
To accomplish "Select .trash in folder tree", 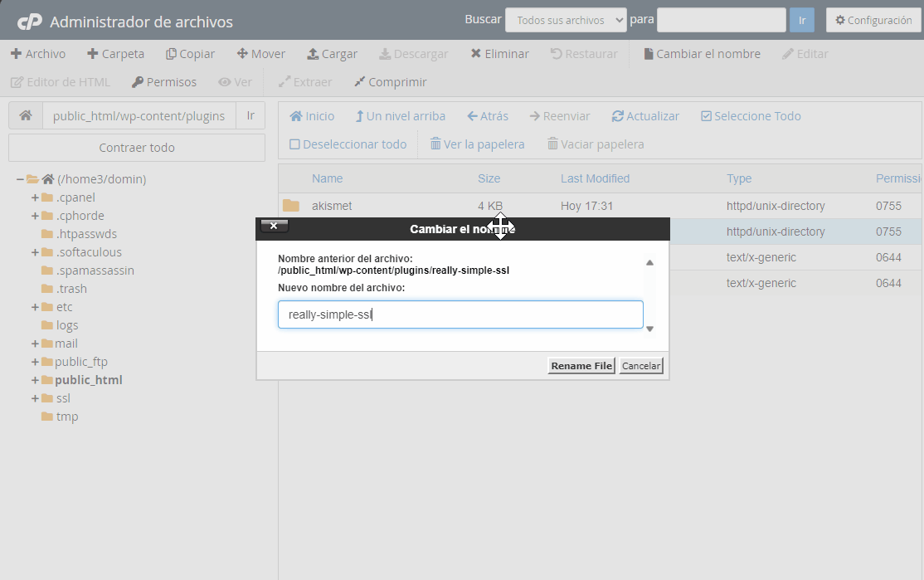I will [x=71, y=289].
